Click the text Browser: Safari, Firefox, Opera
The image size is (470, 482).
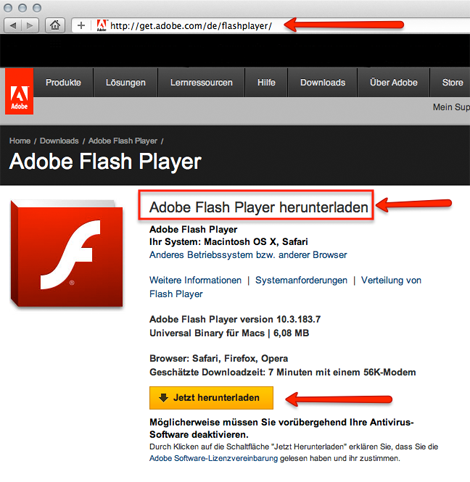219,359
